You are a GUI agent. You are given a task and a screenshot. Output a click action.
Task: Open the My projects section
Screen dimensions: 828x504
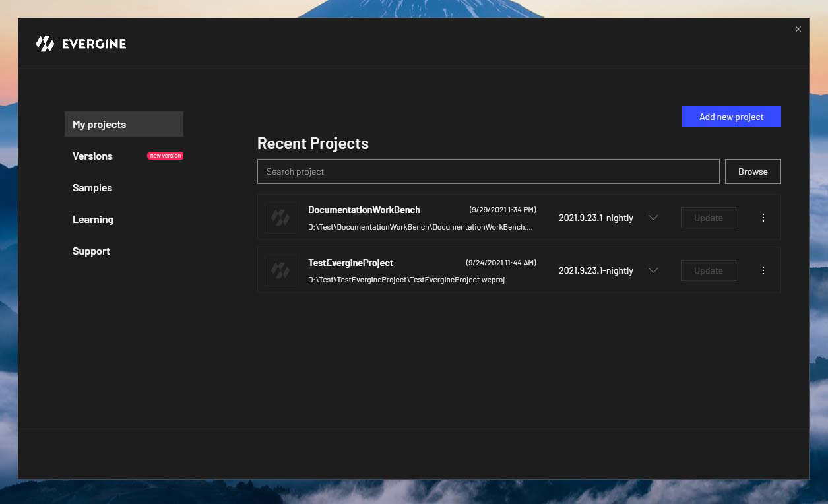point(124,124)
